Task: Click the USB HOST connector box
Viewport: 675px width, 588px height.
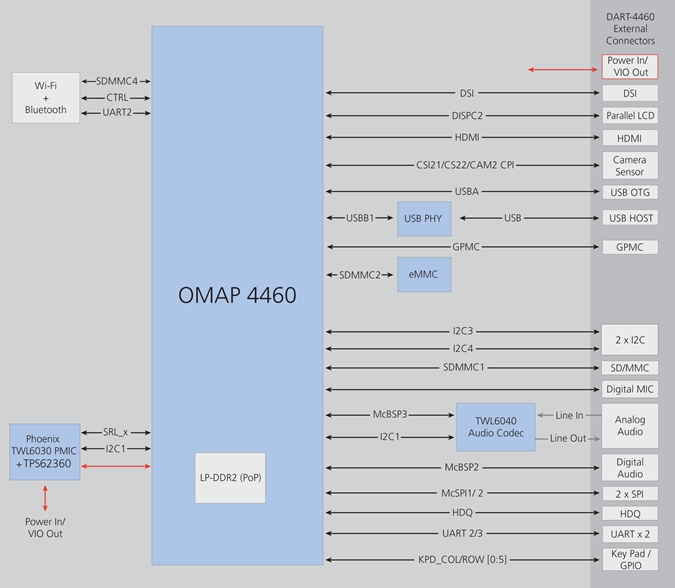Action: 630,218
